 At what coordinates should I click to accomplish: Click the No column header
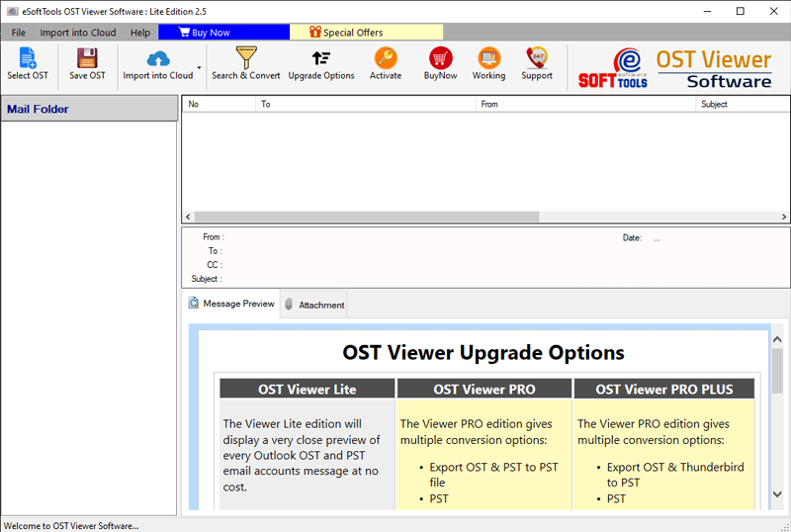pyautogui.click(x=219, y=104)
